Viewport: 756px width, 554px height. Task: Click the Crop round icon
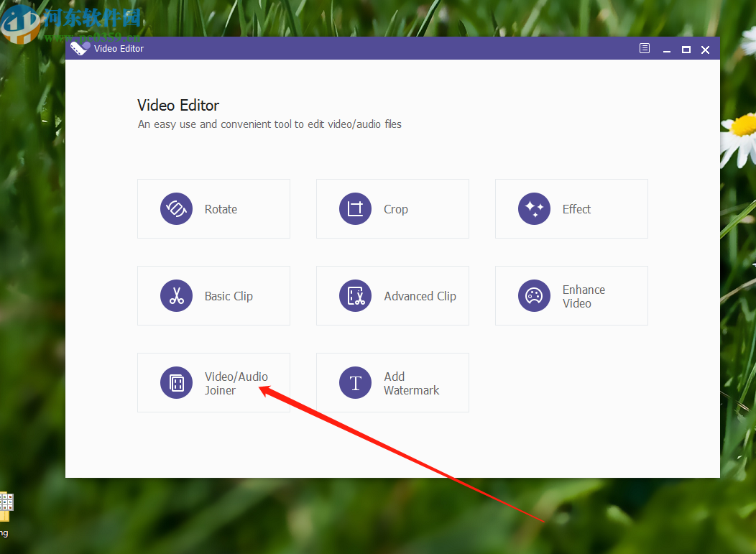coord(355,209)
